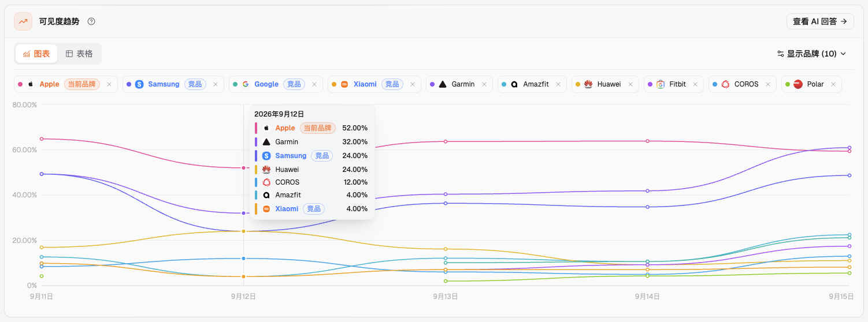868x322 pixels.
Task: Click the COROS logo in legend chip
Action: pyautogui.click(x=725, y=84)
